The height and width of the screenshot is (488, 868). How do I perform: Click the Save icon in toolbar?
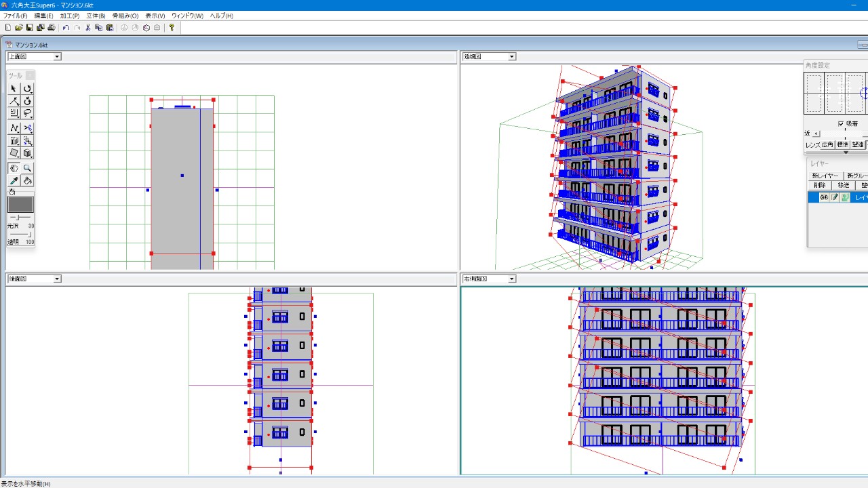click(30, 28)
